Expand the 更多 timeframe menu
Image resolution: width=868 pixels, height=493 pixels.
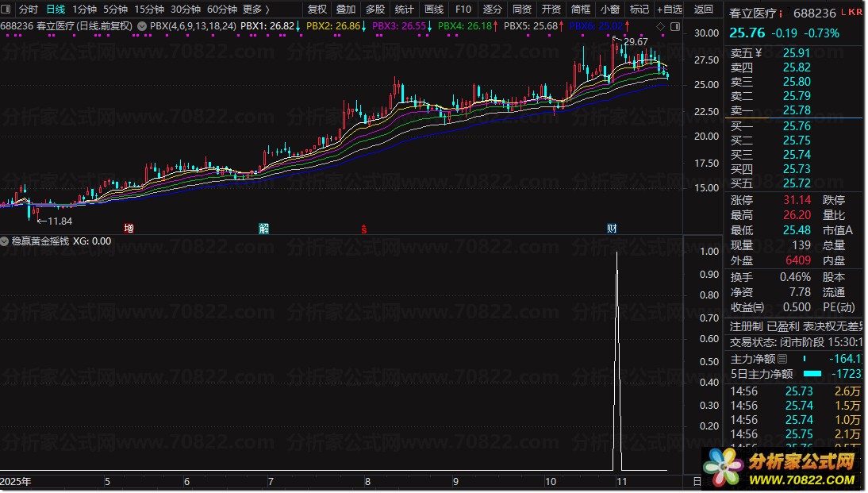(255, 10)
